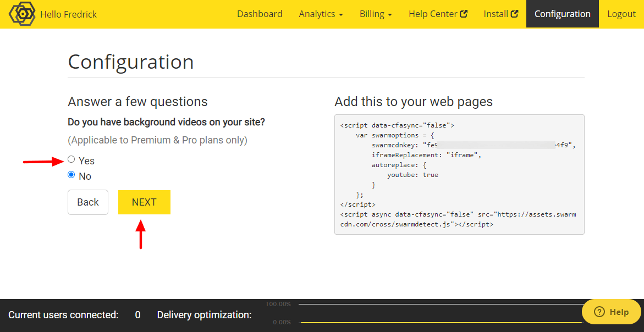This screenshot has height=332, width=644.
Task: Click the 'Current users connected:' status text
Action: point(63,315)
